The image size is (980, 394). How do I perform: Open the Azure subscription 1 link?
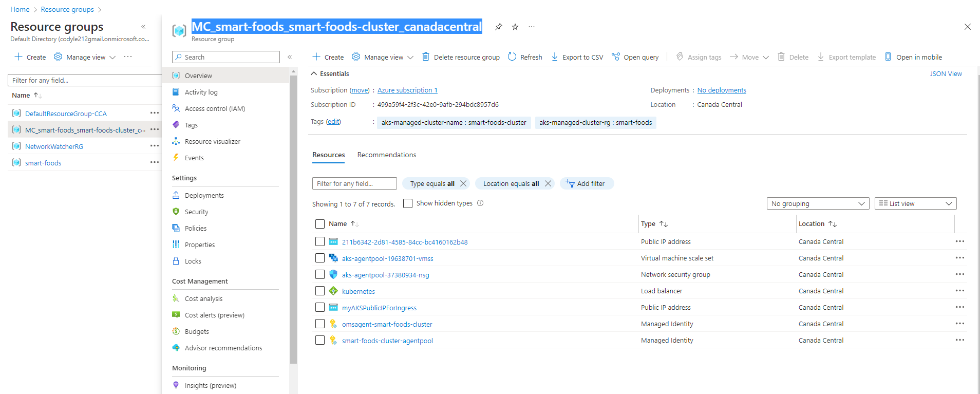click(x=407, y=90)
